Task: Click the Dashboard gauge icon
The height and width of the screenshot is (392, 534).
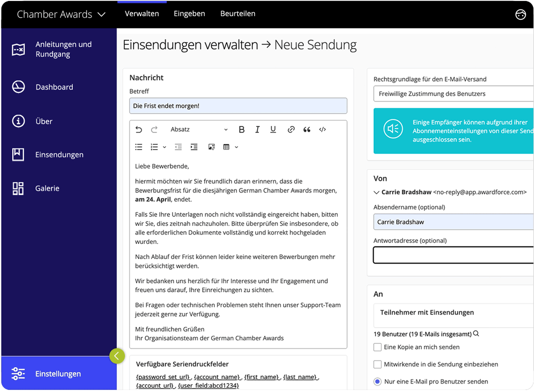Action: [x=18, y=87]
